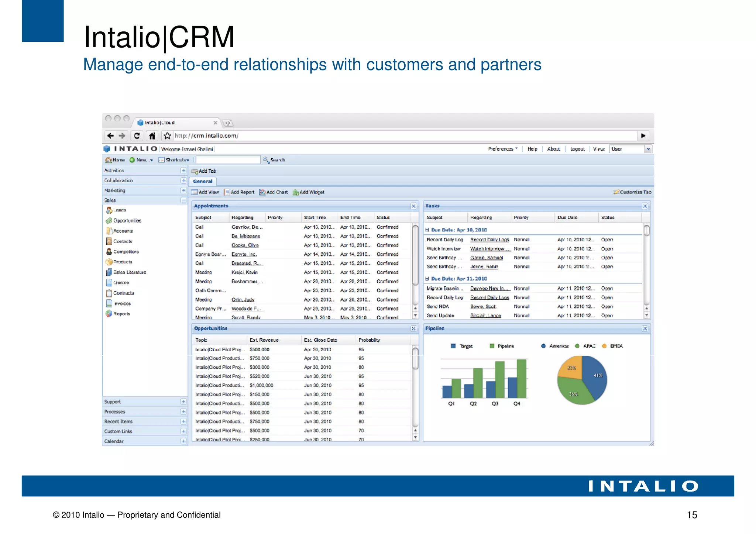Sort by Est. Revenue column header
Screen dimensions: 756x534
[274, 340]
